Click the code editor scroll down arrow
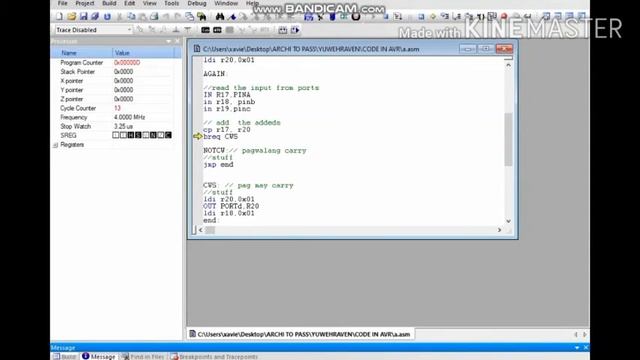640x360 pixels. [x=508, y=221]
